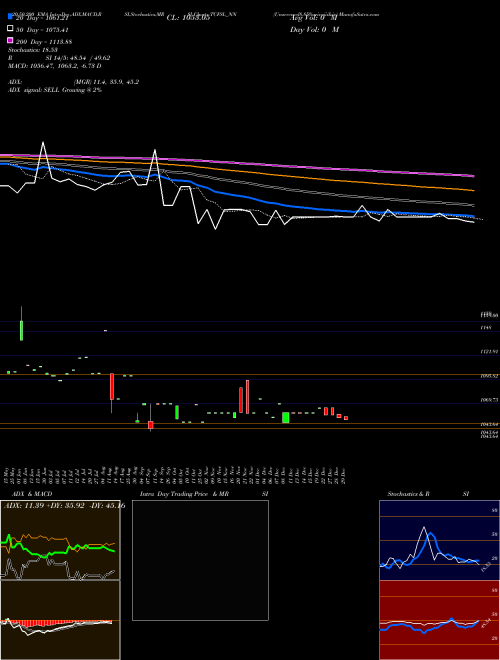Image resolution: width=500 pixels, height=660 pixels.
Task: Click the empty Intra Day Trading Price chart box
Action: 200,560
